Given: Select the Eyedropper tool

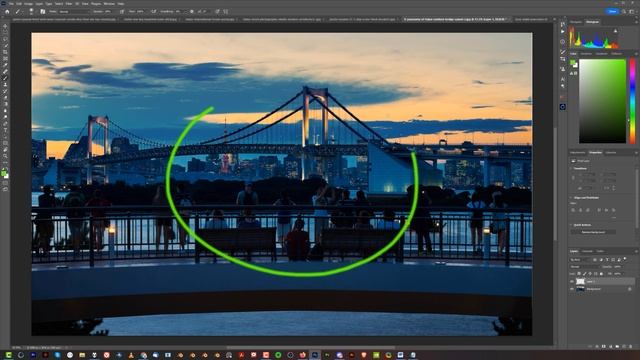Looking at the screenshot, I should pyautogui.click(x=5, y=65).
